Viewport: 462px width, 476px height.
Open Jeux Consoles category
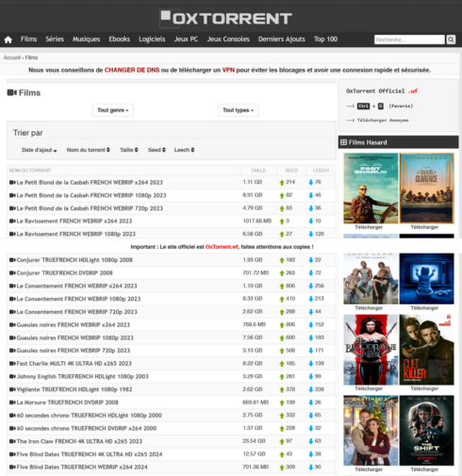tap(228, 40)
